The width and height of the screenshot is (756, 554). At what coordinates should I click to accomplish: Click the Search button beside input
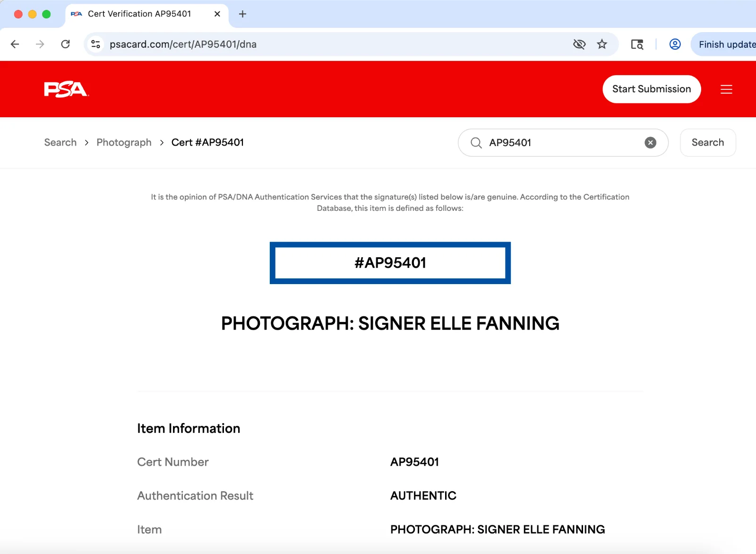(x=708, y=142)
